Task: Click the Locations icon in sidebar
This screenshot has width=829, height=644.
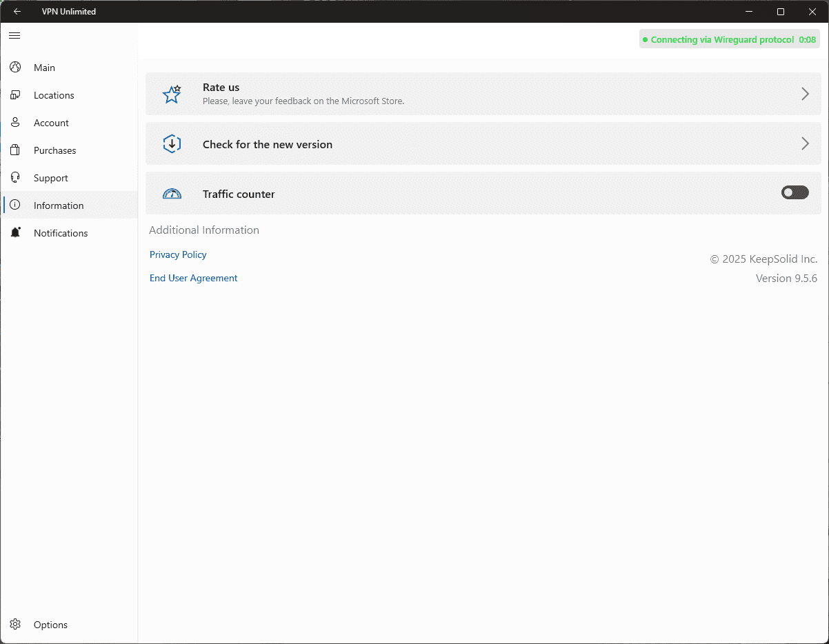Action: coord(15,95)
